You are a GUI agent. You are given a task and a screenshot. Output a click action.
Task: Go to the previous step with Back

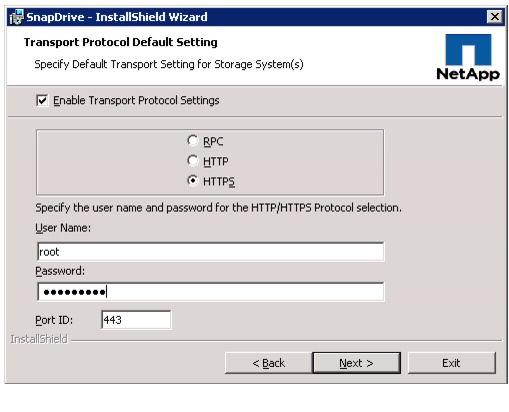(x=269, y=363)
